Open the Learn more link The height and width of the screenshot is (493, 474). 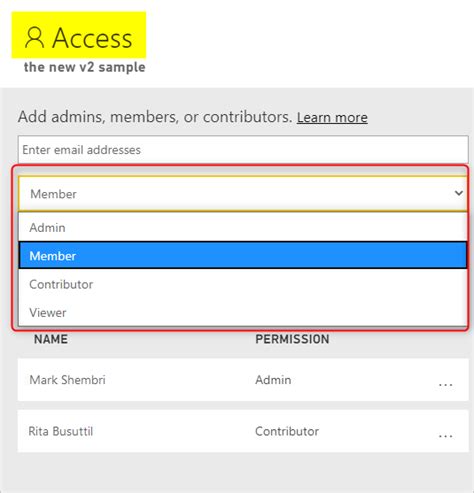click(332, 117)
